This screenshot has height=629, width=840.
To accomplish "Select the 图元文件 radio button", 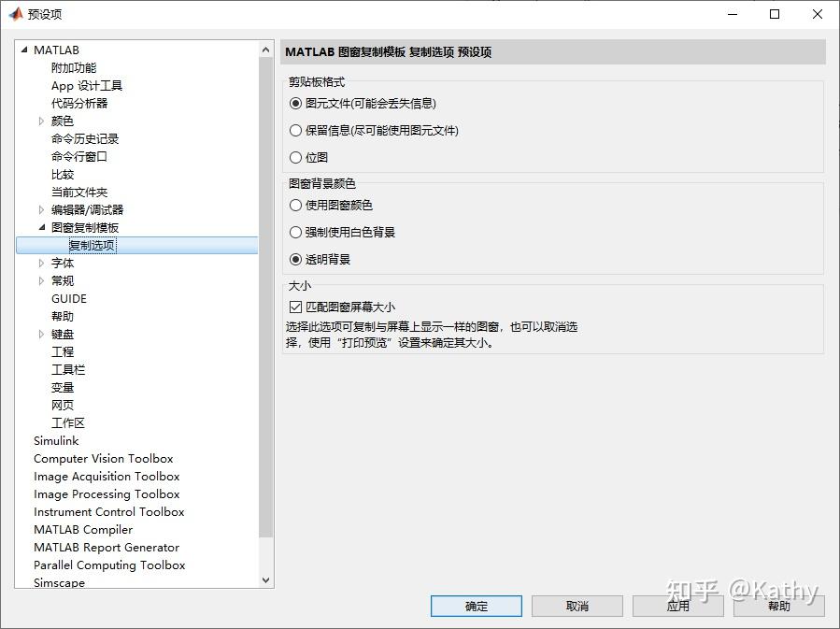I will [x=294, y=104].
